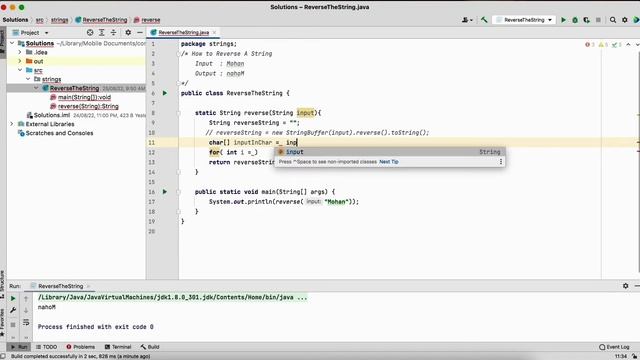The height and width of the screenshot is (360, 640).
Task: Select opened file target icon in Project panel
Action: (x=90, y=32)
